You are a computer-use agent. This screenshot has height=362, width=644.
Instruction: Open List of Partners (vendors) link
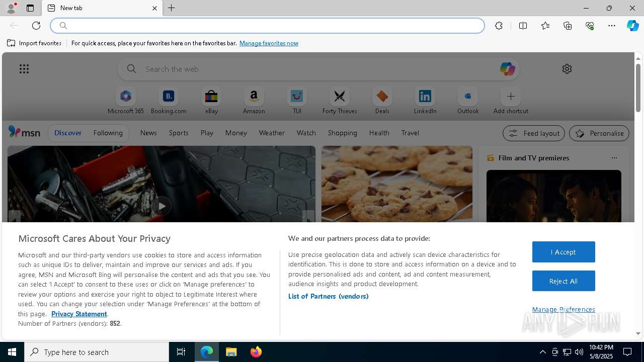pos(328,296)
